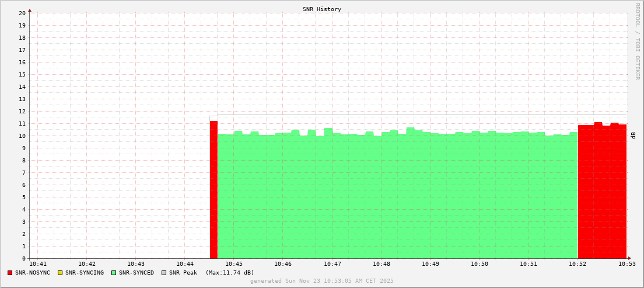The width and height of the screenshot is (644, 288).
Task: Select the SNR-SYNCING legend label
Action: pyautogui.click(x=84, y=273)
